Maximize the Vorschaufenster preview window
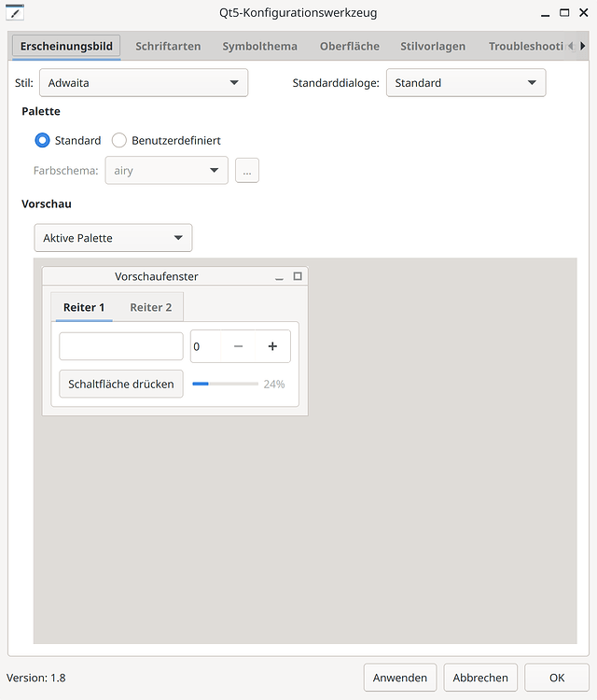 click(298, 276)
